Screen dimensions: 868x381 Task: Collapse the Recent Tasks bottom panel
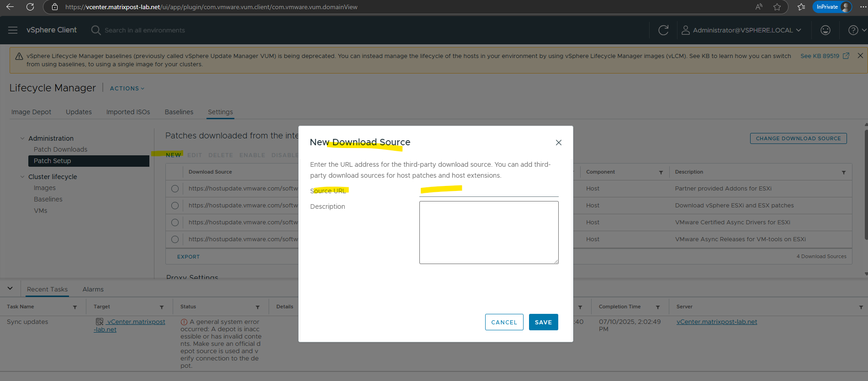coord(10,288)
